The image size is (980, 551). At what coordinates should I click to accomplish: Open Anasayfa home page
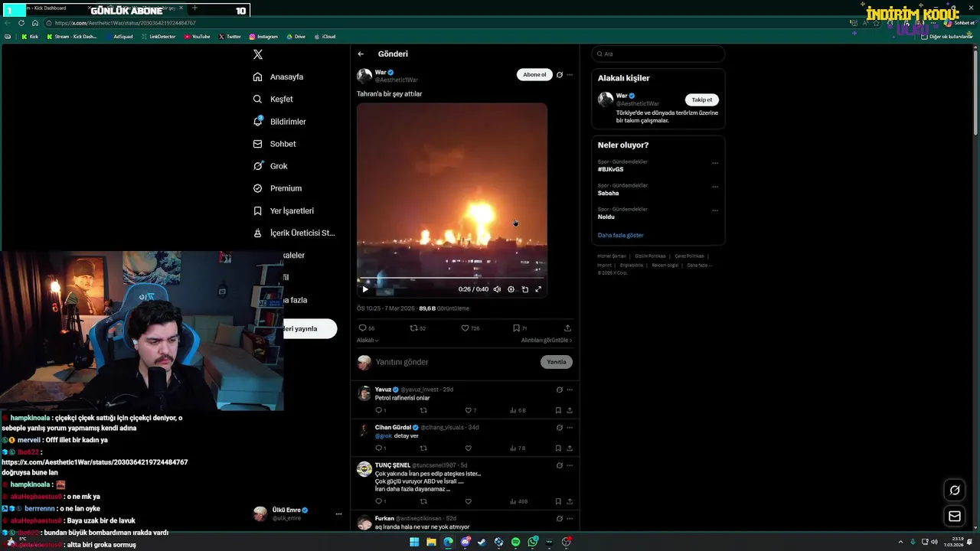(279, 77)
